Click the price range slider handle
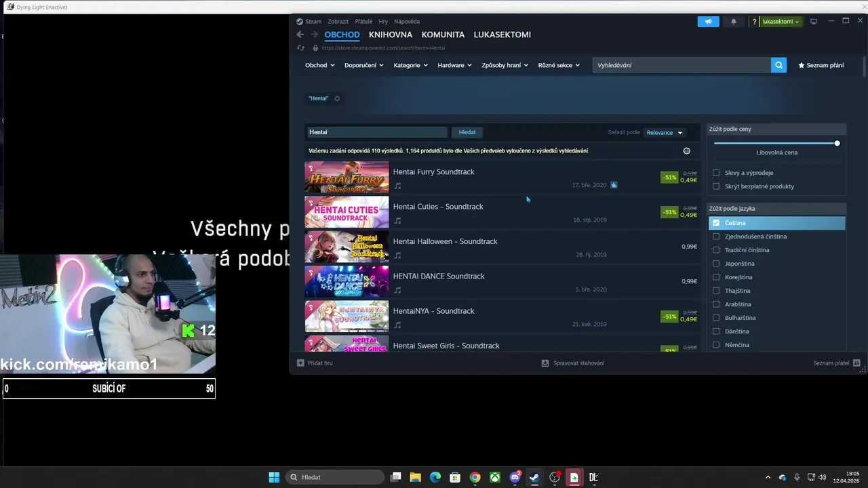Viewport: 868px width, 488px height. click(x=837, y=143)
